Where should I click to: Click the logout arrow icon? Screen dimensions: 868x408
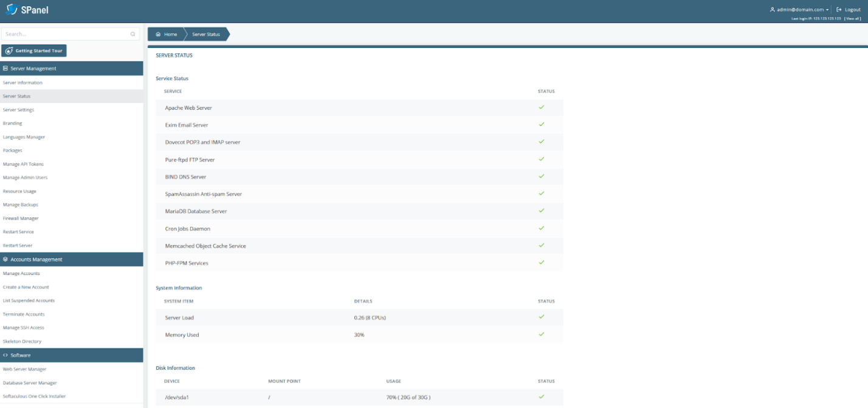(x=838, y=9)
